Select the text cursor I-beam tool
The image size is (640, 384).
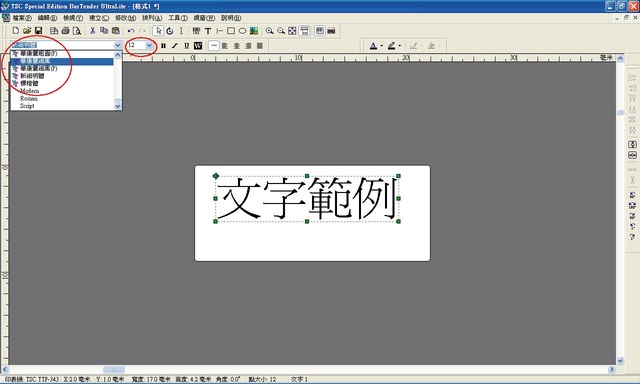click(x=181, y=31)
